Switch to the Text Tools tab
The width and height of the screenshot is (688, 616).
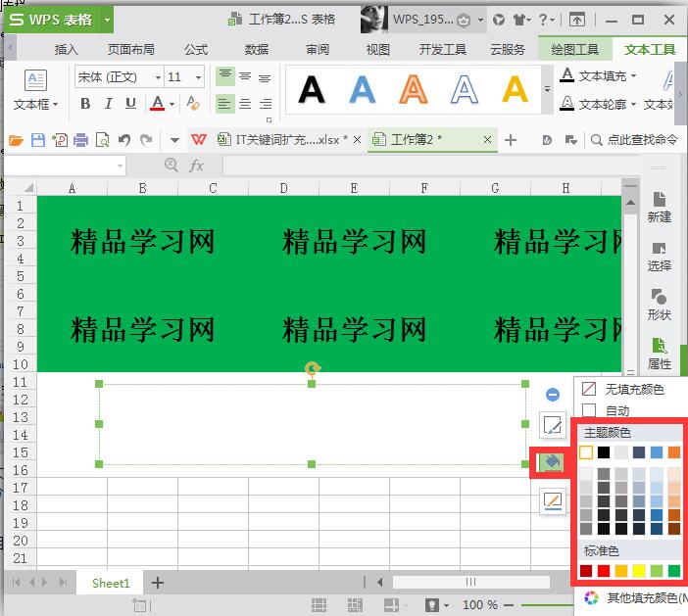(x=650, y=50)
